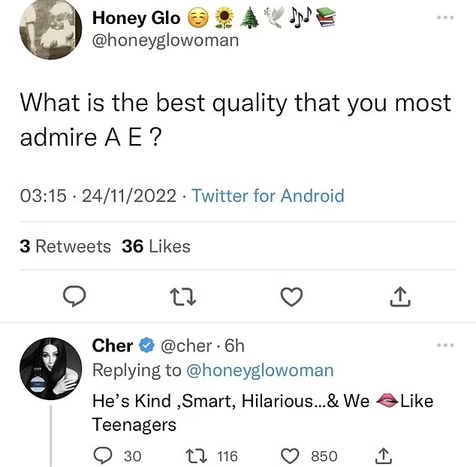476x467 pixels.
Task: Share Cher's reply
Action: click(382, 456)
